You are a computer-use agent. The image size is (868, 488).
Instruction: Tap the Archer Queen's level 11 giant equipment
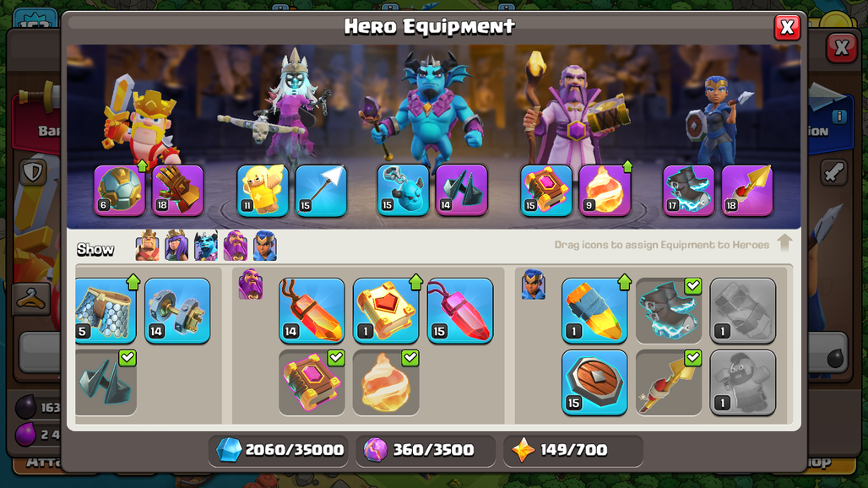click(x=263, y=190)
